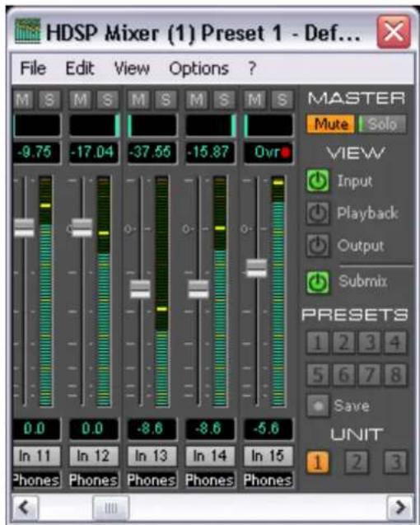
Task: Toggle the Input view power icon
Action: click(318, 180)
